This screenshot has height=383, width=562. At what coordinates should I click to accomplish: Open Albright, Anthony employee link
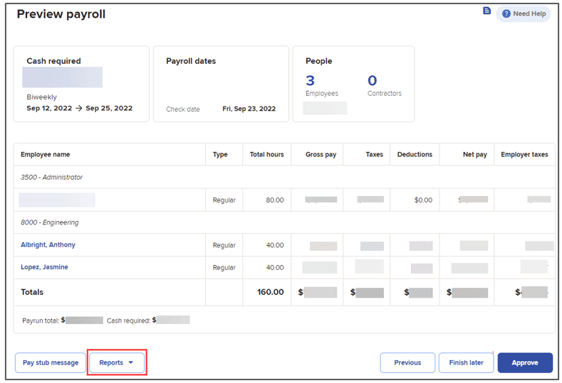click(48, 245)
